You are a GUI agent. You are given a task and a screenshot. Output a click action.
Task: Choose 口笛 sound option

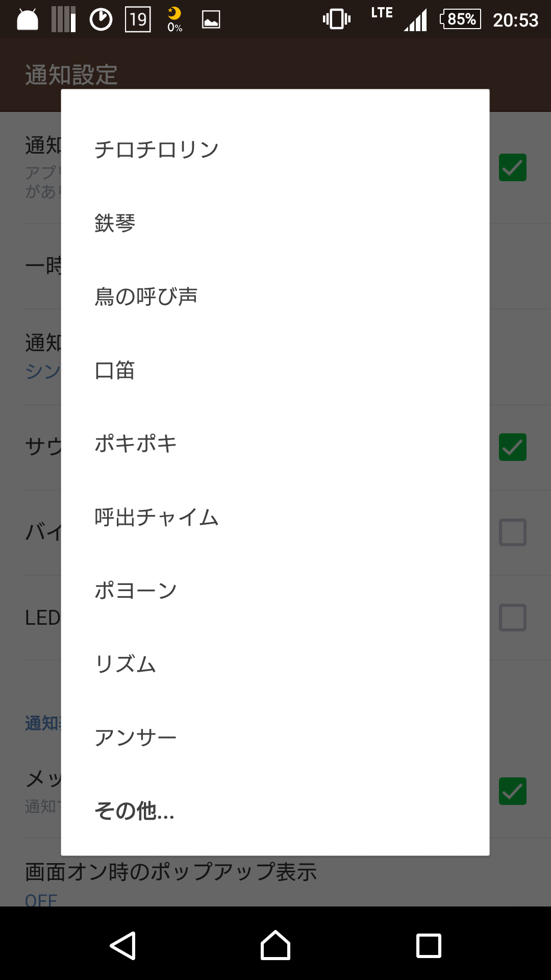275,370
